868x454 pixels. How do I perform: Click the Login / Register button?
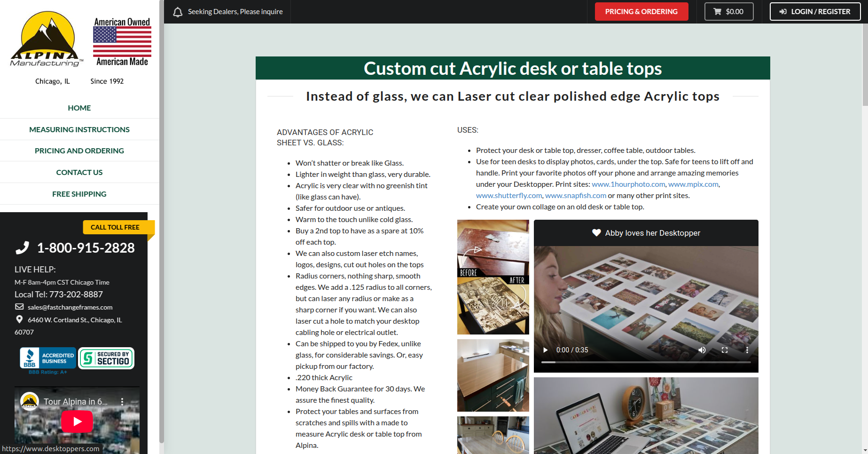pos(815,12)
